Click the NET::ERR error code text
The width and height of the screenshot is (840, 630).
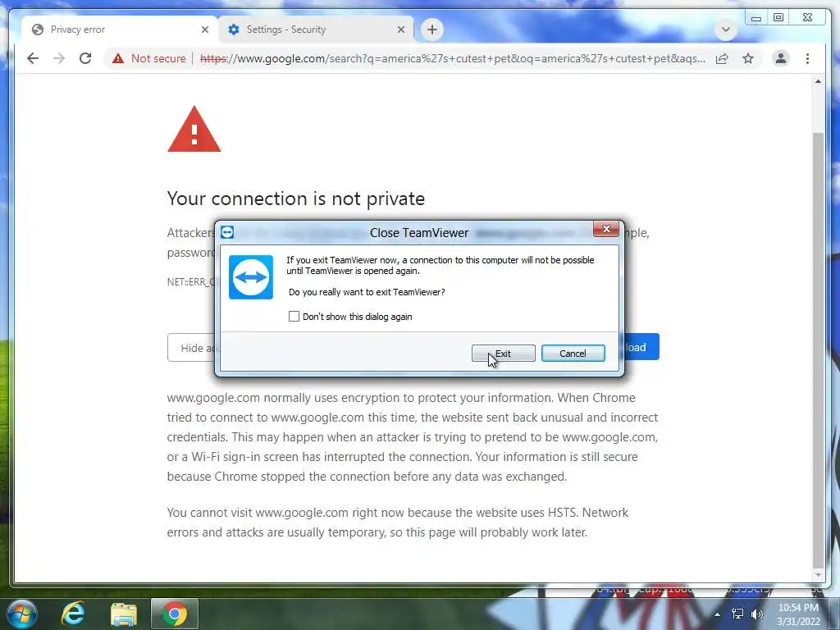coord(191,282)
